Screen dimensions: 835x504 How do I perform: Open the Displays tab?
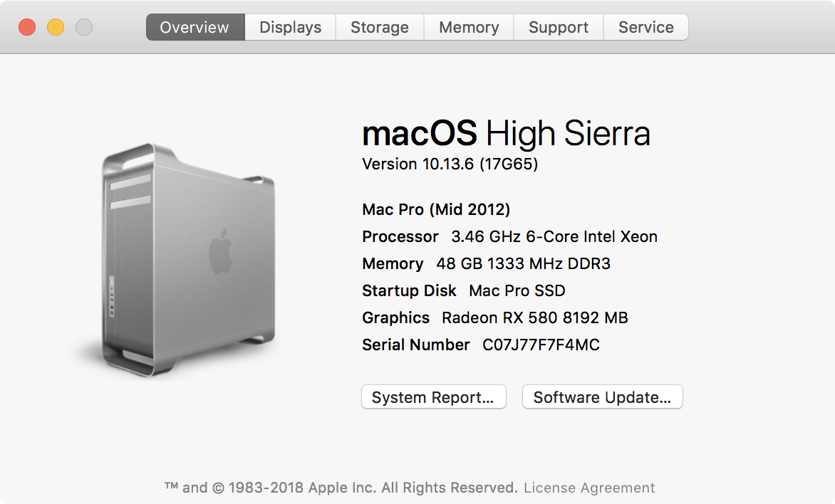pos(290,28)
